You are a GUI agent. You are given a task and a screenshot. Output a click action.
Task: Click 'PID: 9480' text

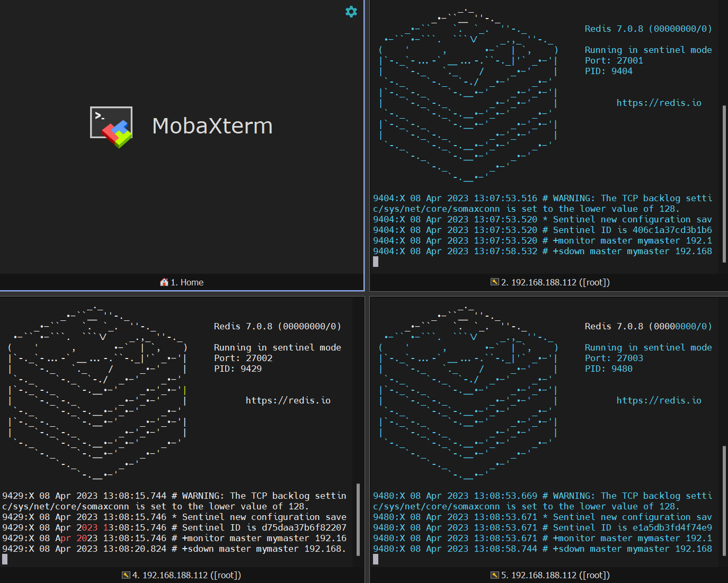point(608,369)
